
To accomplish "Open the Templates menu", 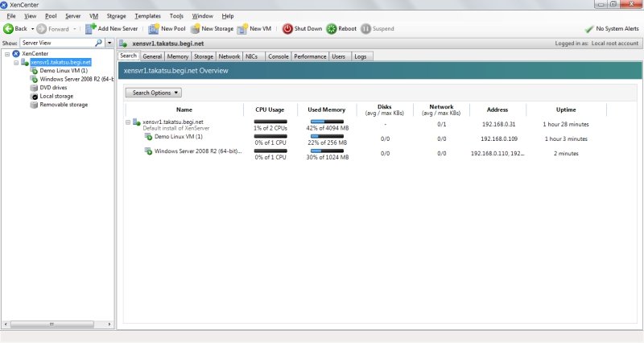I will [x=147, y=16].
